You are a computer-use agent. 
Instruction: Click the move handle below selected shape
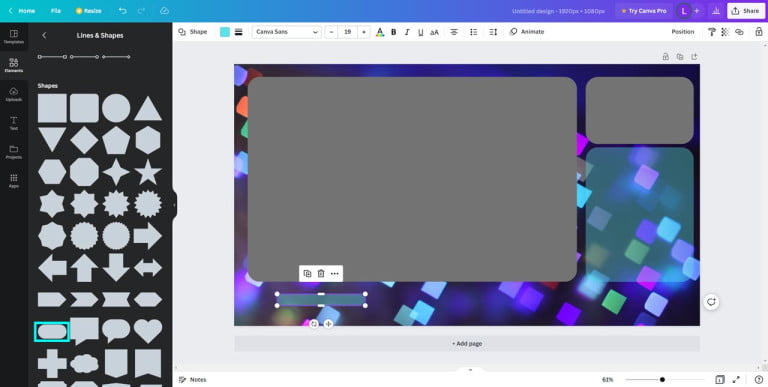[x=328, y=324]
